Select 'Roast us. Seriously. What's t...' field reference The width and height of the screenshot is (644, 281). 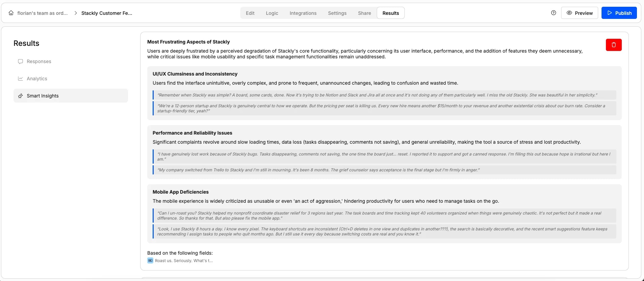(183, 260)
